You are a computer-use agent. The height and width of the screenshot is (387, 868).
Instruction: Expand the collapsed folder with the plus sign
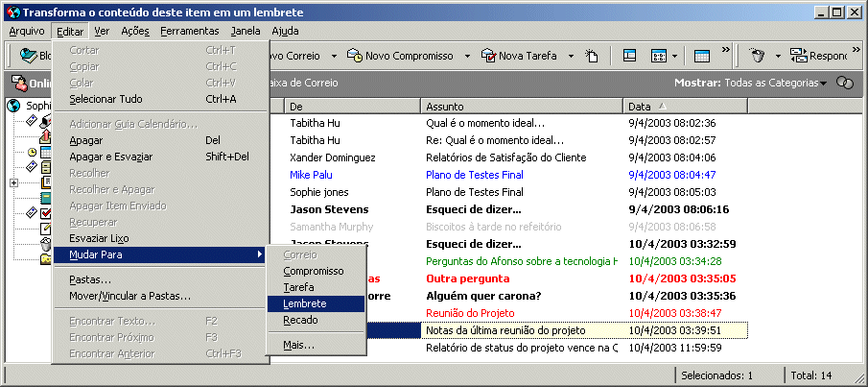[13, 182]
